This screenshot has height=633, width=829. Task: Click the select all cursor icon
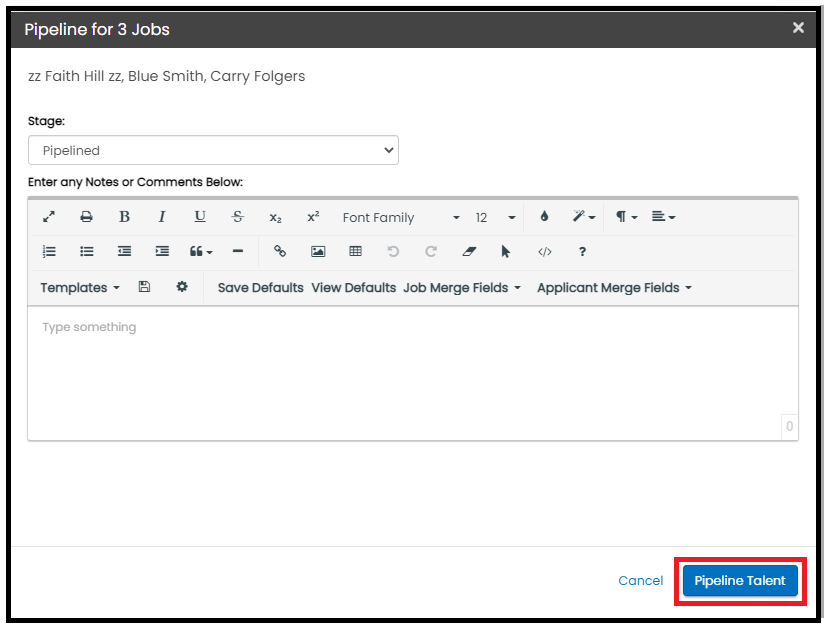pos(506,252)
